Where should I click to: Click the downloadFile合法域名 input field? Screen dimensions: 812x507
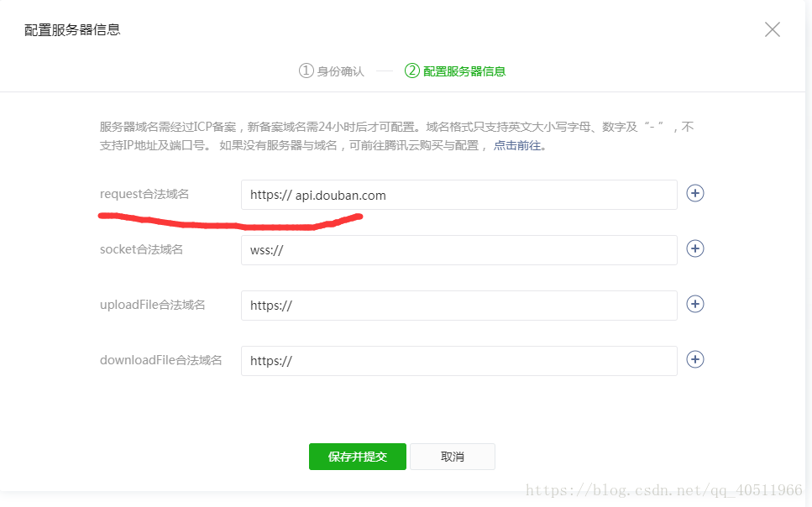click(458, 361)
